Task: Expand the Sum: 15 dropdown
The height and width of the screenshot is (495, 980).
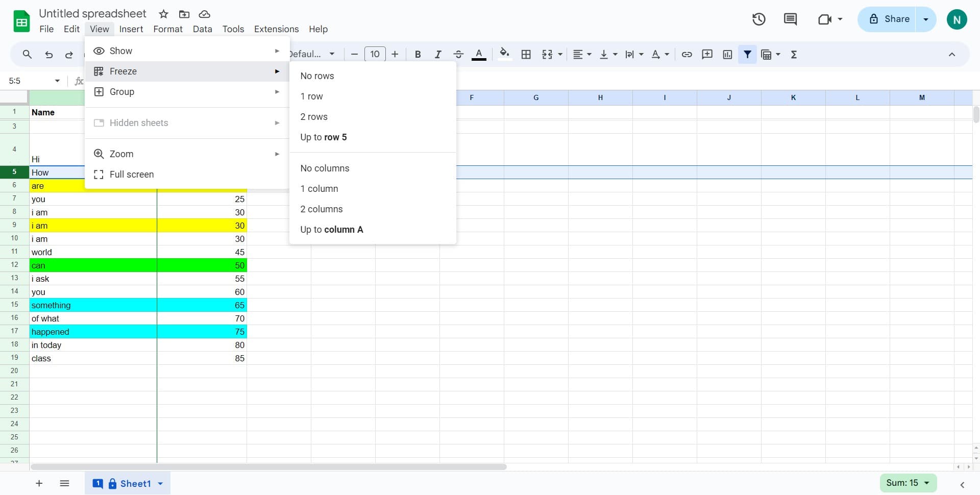Action: [927, 483]
